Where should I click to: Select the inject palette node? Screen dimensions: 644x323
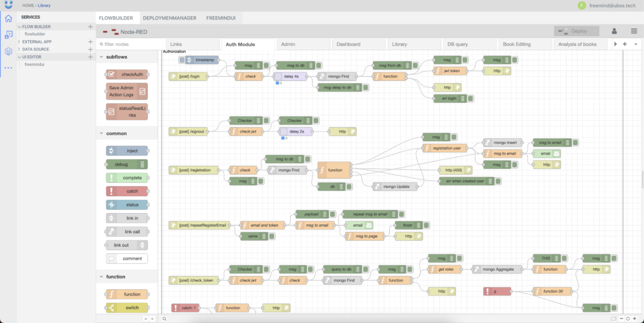coord(127,151)
